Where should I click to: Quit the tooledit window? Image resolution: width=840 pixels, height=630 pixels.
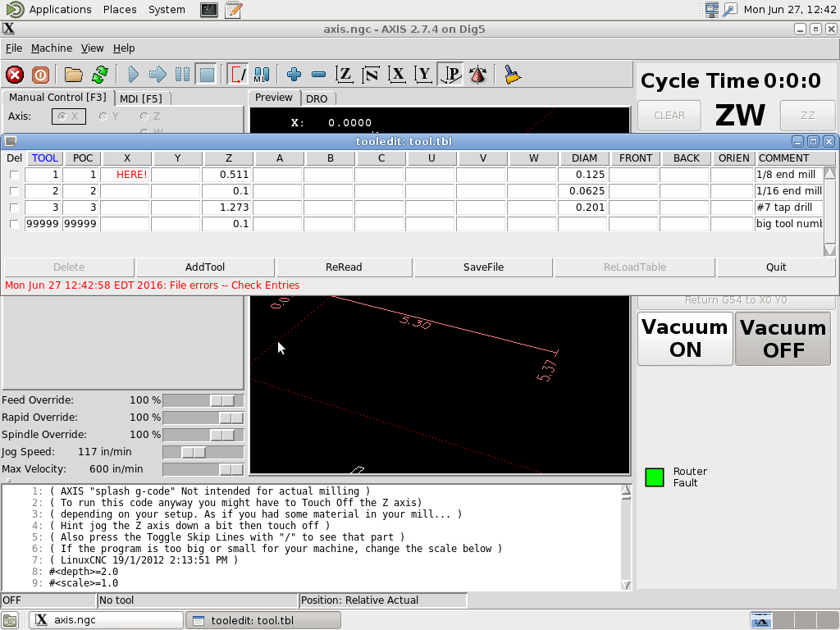click(776, 267)
